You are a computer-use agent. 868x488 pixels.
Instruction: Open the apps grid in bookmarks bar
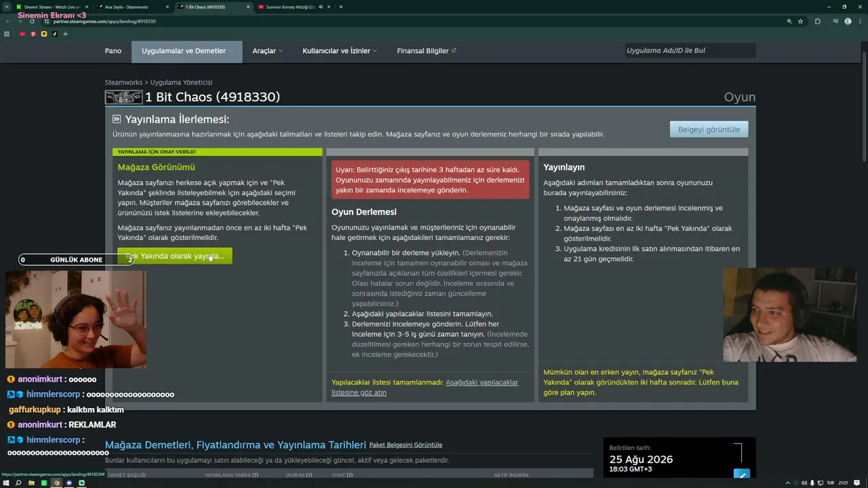point(7,34)
